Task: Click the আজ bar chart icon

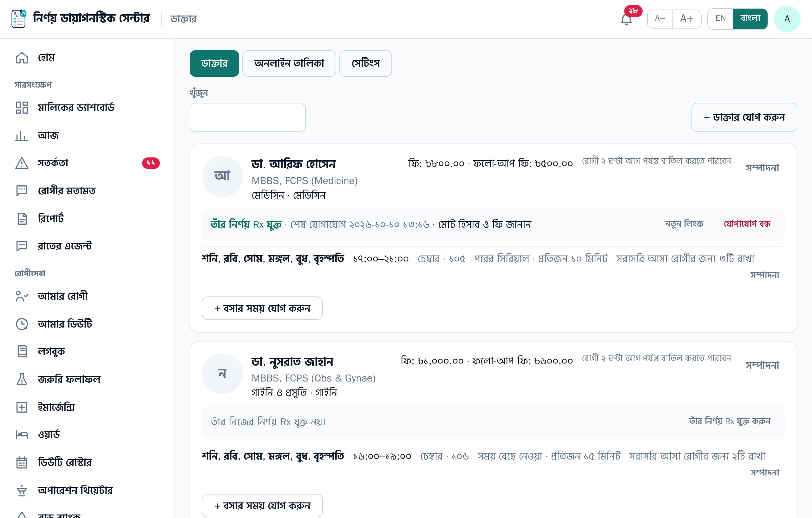Action: [22, 136]
